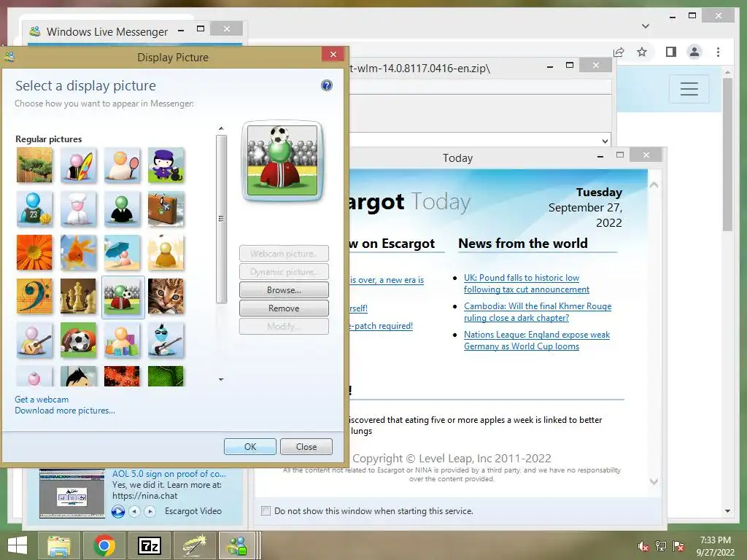Select the chess pieces picture
Image resolution: width=747 pixels, height=560 pixels.
78,297
